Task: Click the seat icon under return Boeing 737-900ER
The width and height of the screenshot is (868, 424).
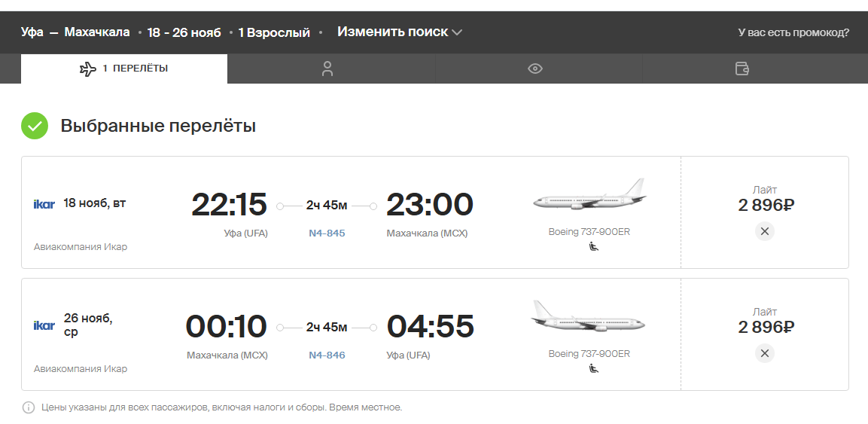Action: (593, 368)
